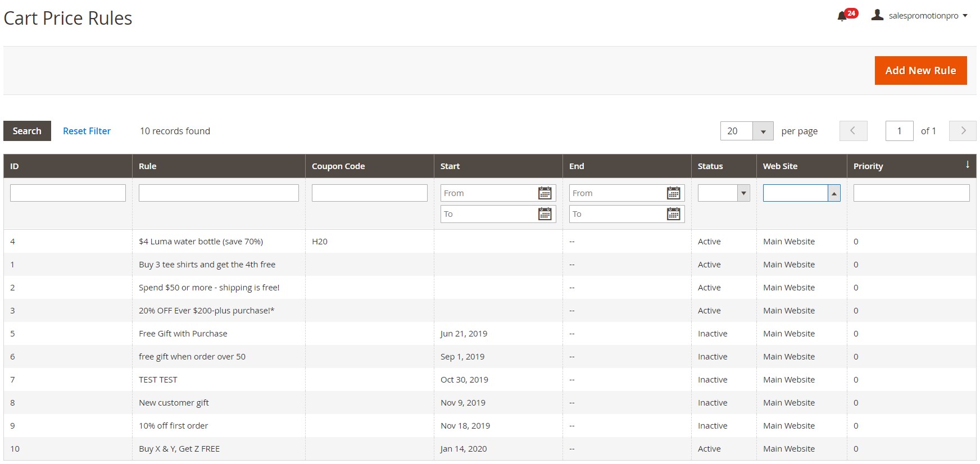Sort the table by Priority column
Viewport: 980px width, 464px height.
coord(868,166)
